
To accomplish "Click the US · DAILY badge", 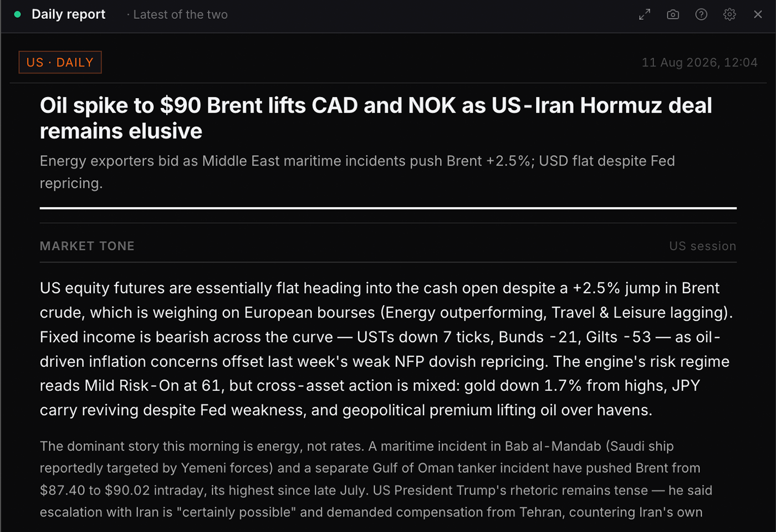I will coord(60,62).
